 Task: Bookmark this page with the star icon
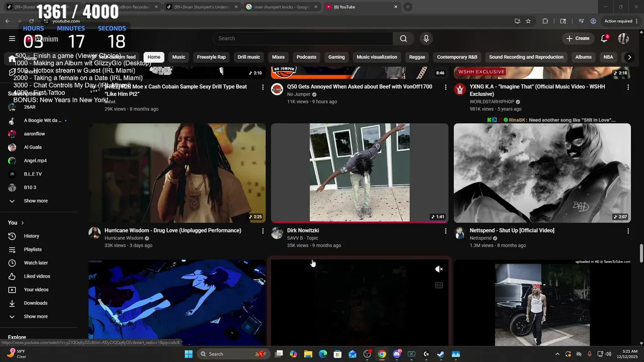[528, 21]
